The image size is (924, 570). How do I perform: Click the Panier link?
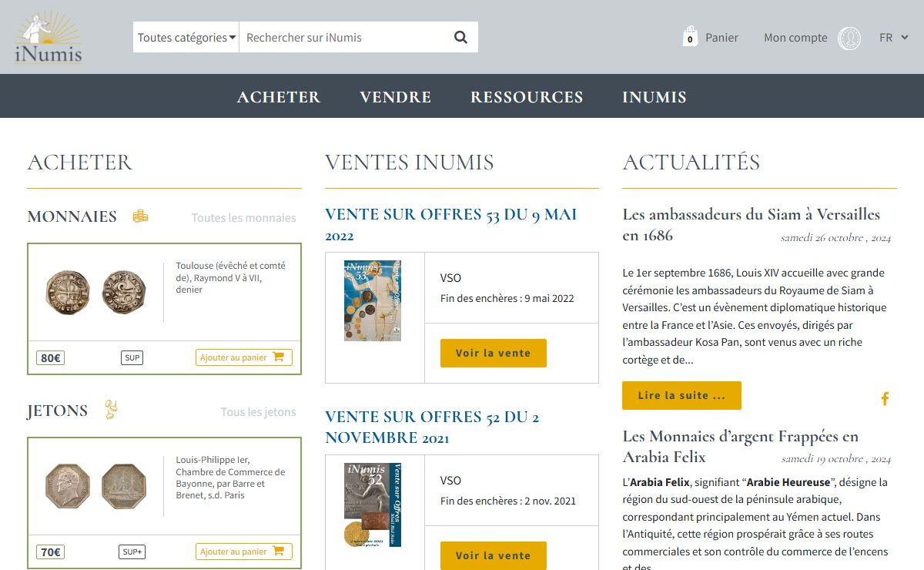721,37
